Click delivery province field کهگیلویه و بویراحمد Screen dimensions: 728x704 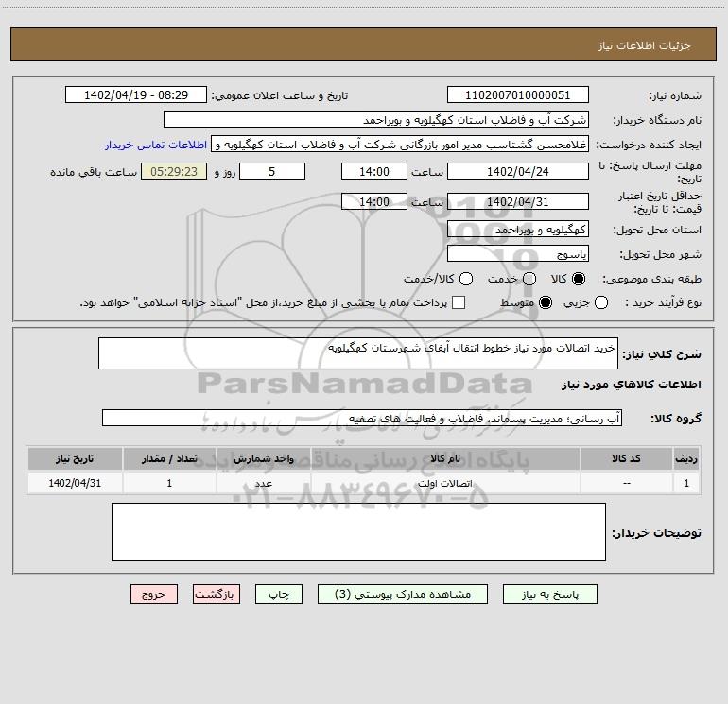[518, 230]
